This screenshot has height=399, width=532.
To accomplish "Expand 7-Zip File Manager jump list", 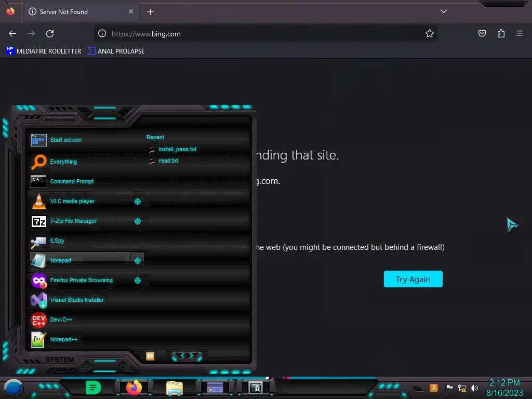I will point(137,221).
